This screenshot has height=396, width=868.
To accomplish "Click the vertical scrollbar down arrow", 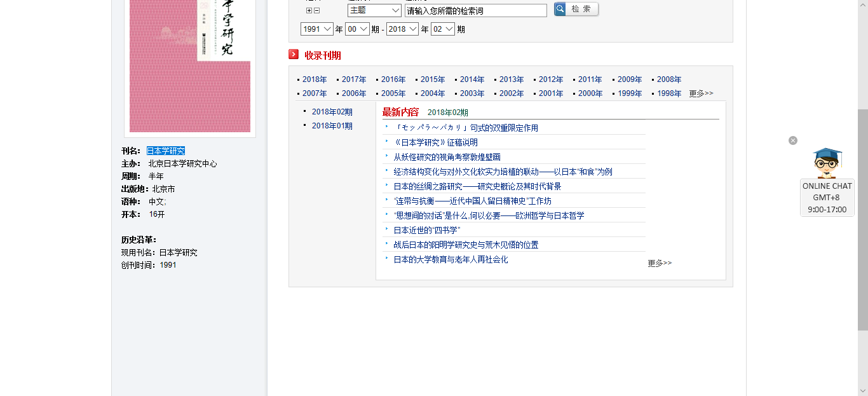I will (x=862, y=390).
